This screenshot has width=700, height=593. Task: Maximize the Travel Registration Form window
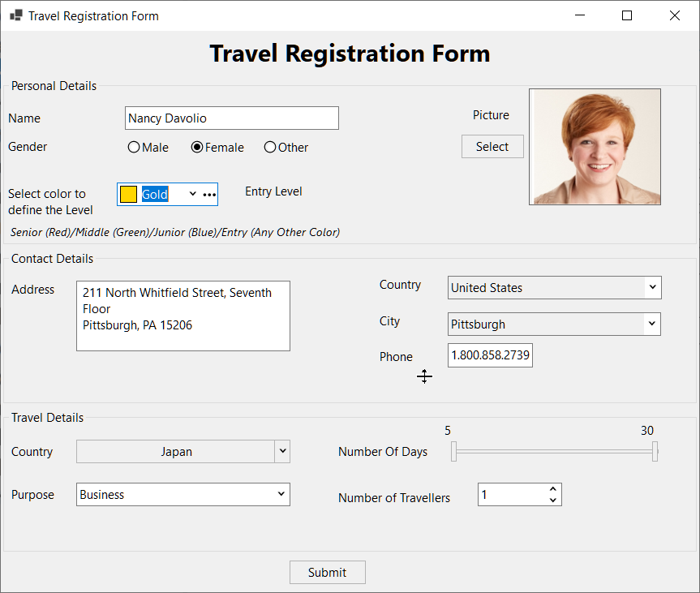(626, 15)
